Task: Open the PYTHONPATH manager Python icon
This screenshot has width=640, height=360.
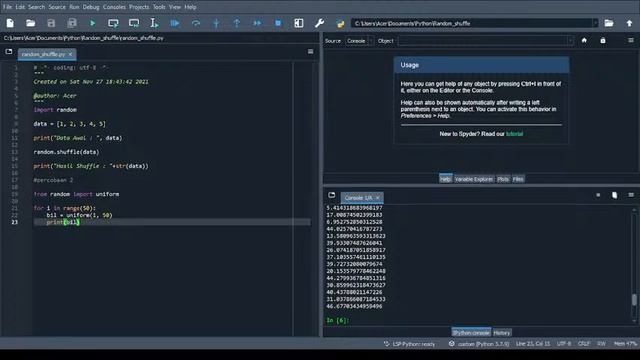Action: [340, 24]
